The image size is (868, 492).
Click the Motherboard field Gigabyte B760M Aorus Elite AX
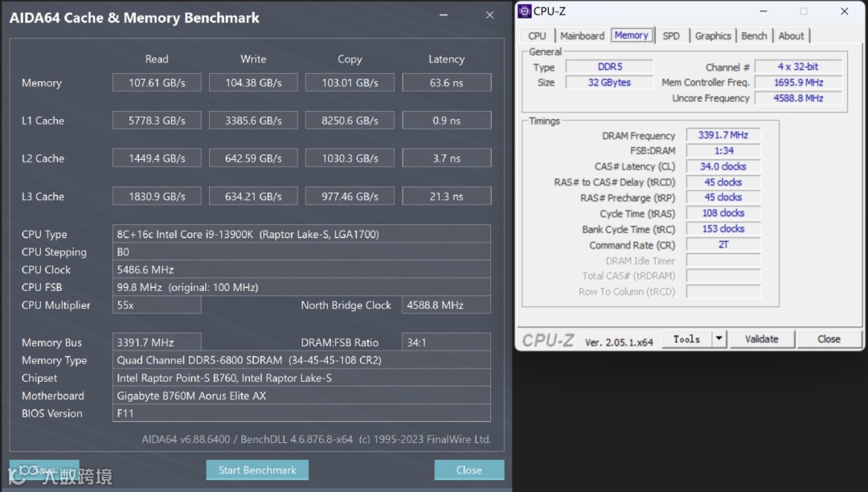tap(301, 396)
